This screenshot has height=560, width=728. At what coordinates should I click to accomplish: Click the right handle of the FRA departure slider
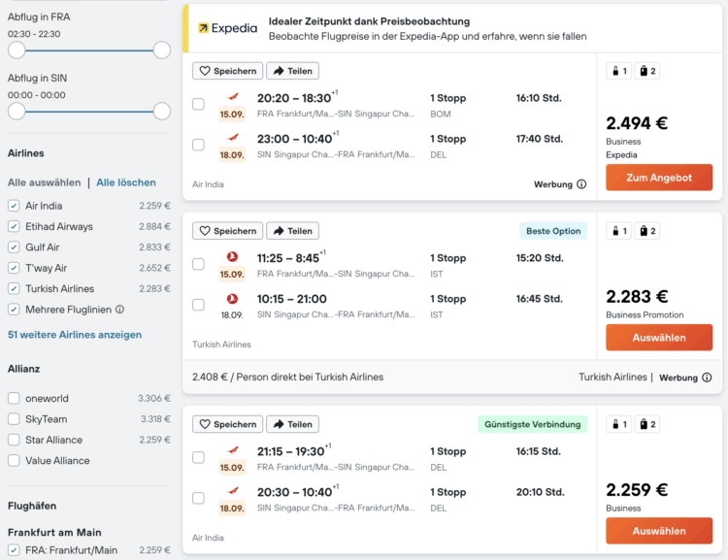pos(161,49)
